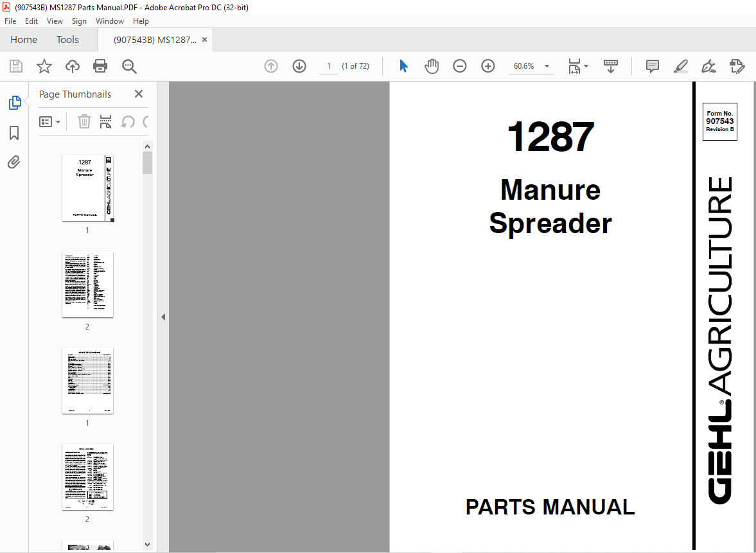Click the page number input field
756x553 pixels.
329,66
